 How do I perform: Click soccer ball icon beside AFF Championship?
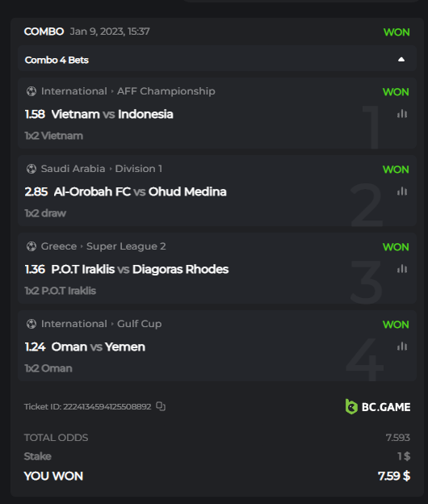click(31, 91)
